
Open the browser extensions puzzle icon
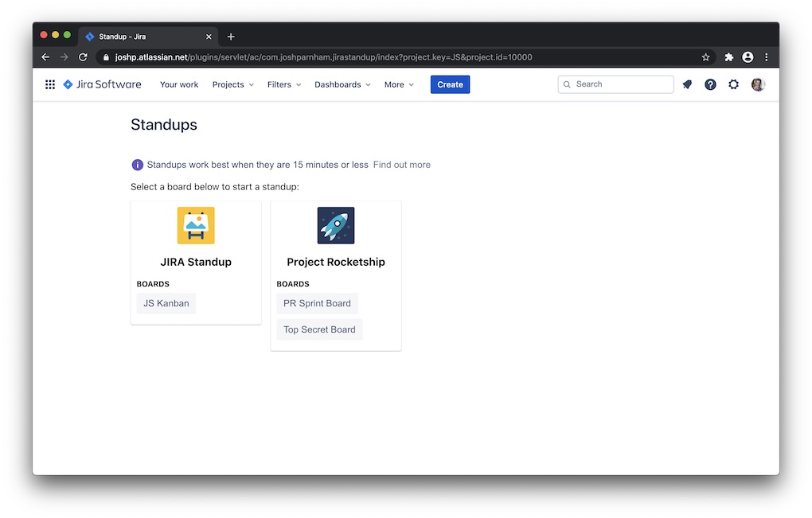coord(728,57)
